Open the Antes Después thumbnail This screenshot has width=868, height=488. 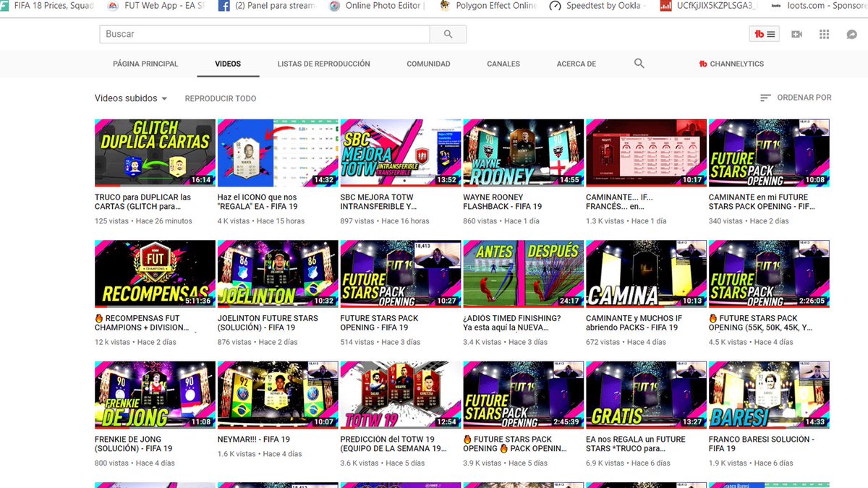[523, 274]
